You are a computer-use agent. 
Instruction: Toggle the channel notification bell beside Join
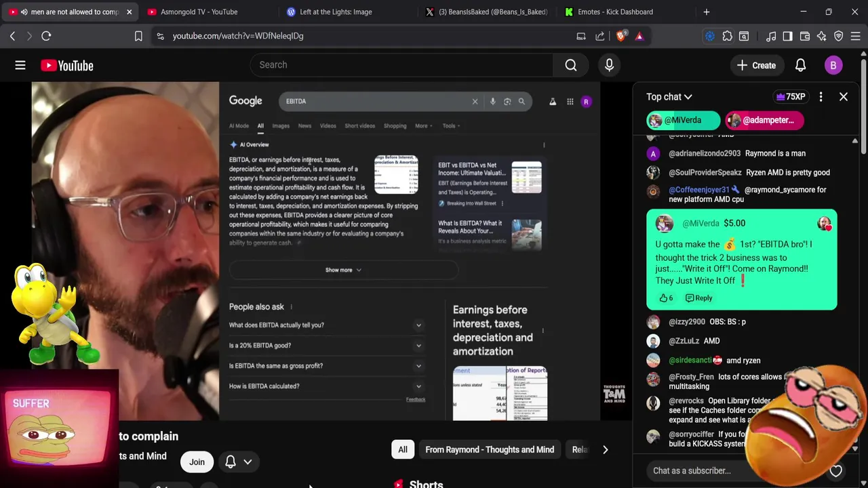(231, 462)
